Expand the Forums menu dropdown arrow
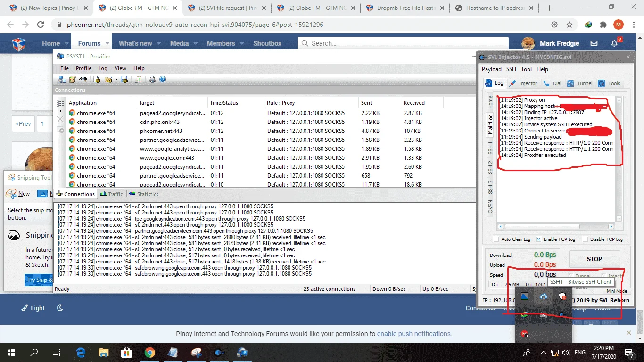The image size is (644, 362). coord(107,43)
